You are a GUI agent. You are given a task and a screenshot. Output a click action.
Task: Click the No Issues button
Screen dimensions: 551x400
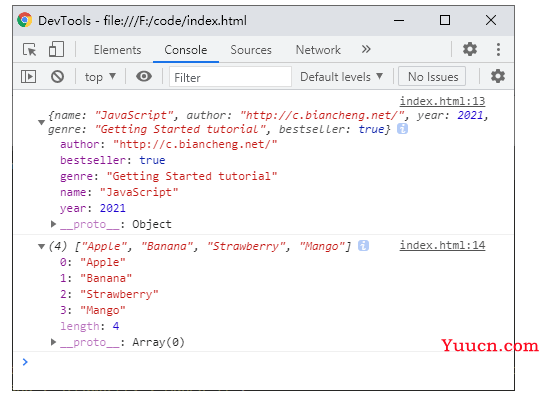[432, 76]
